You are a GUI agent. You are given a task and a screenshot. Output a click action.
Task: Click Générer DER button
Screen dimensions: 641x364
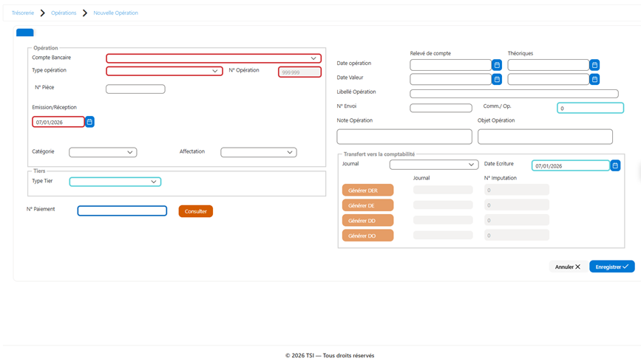367,190
